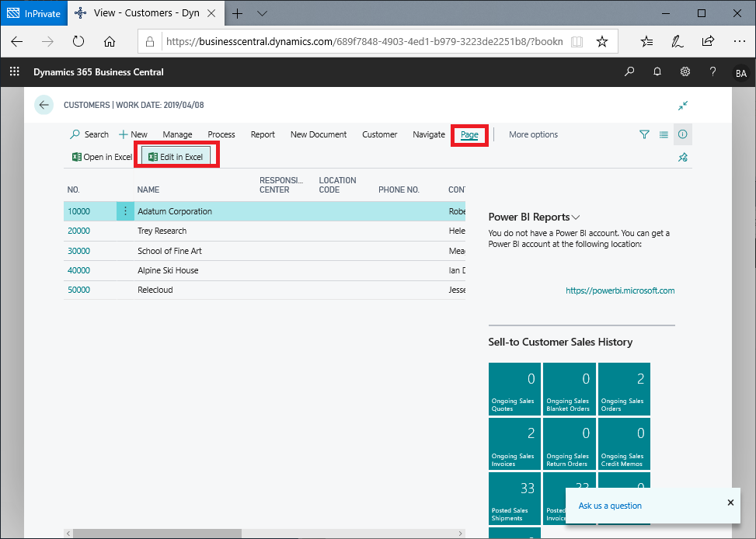756x539 pixels.
Task: Open the Ongoing Sales Credit Memos tile
Action: 624,443
